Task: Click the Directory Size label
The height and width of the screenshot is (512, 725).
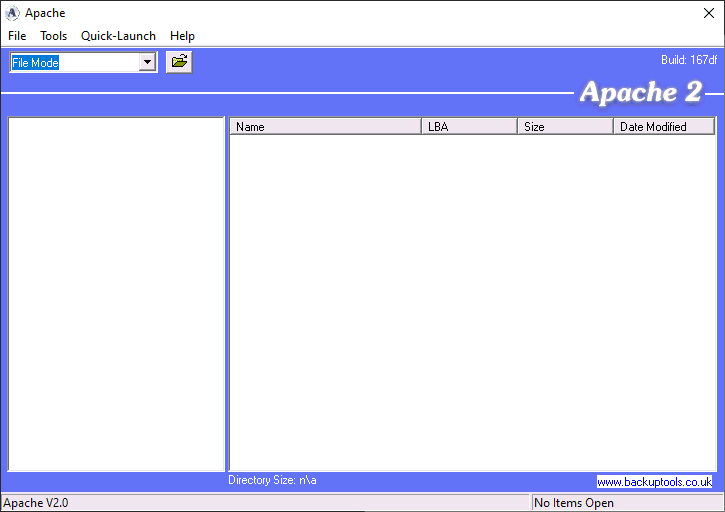Action: (x=272, y=480)
